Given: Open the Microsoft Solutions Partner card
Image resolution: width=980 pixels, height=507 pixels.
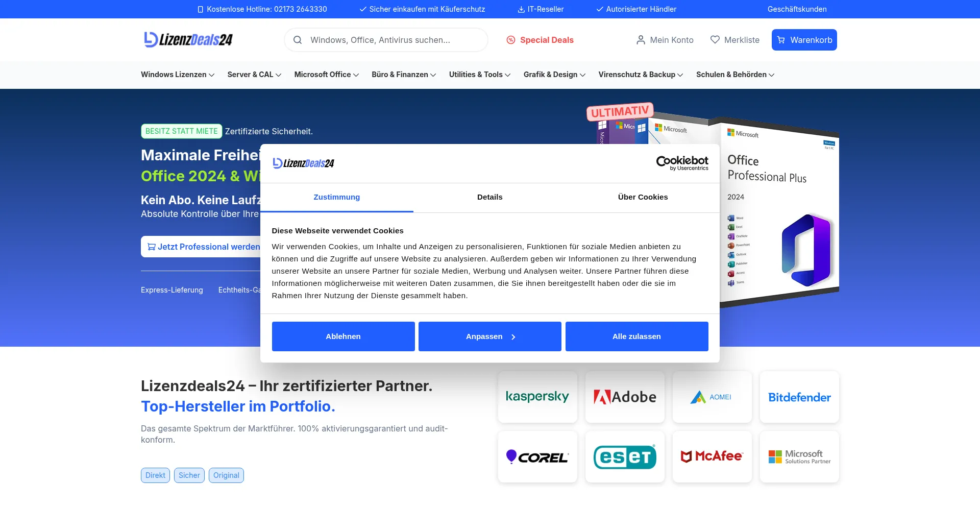Looking at the screenshot, I should [x=799, y=456].
